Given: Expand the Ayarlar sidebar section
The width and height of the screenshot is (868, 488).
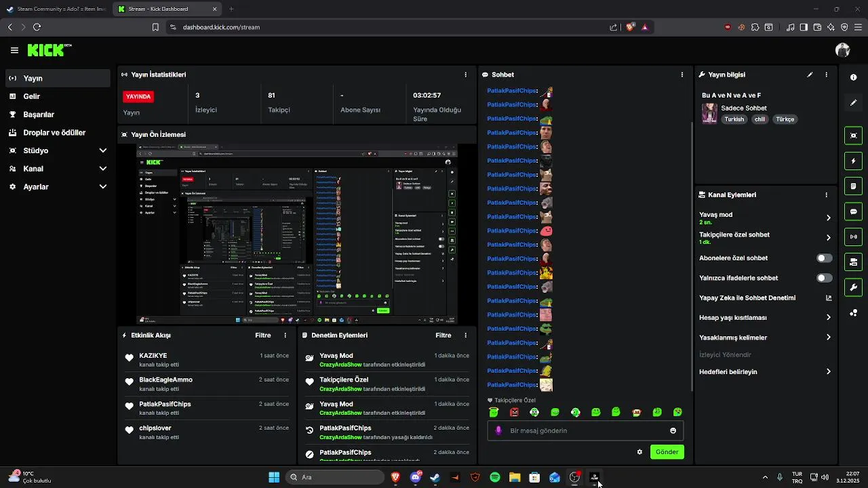Looking at the screenshot, I should [102, 186].
